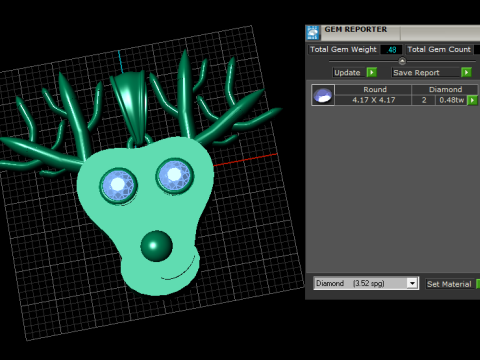Screen dimensions: 480x360
Task: Select the reindeer nose sphere
Action: [x=156, y=246]
